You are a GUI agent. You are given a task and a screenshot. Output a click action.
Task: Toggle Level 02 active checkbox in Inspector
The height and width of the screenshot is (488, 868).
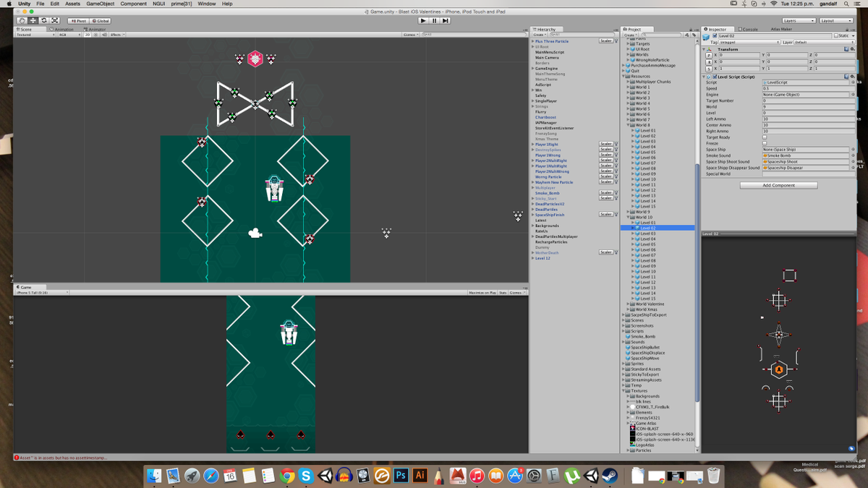[x=715, y=35]
